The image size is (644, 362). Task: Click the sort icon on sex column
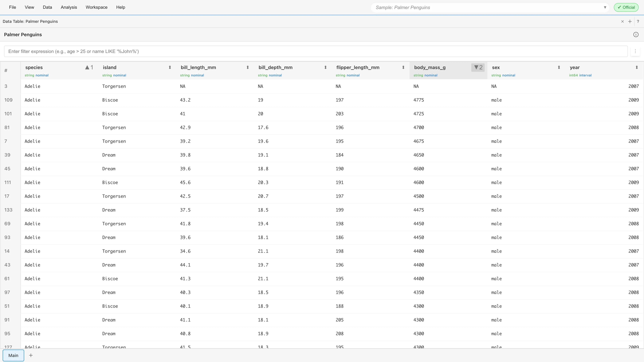tap(559, 67)
